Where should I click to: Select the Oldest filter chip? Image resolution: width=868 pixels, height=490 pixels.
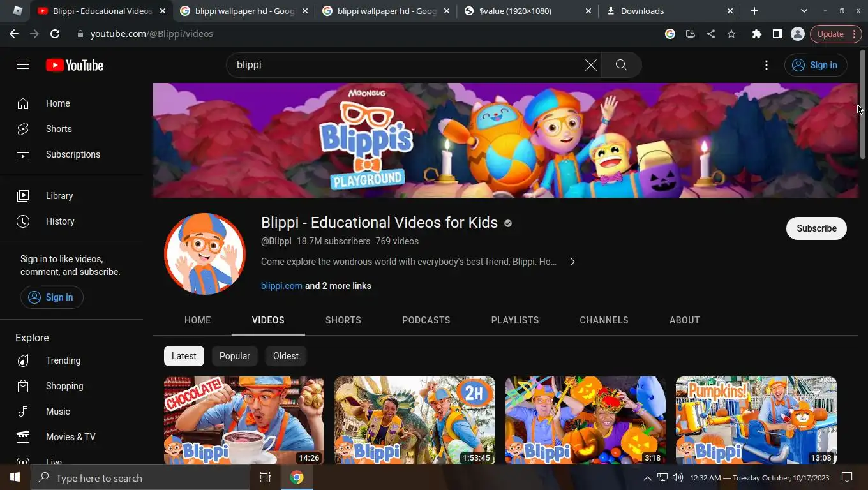coord(286,356)
